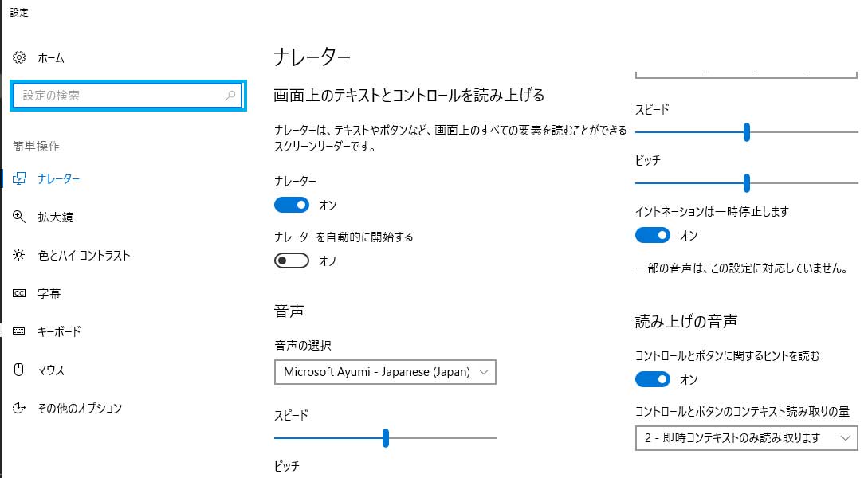Viewport: 868px width, 478px height.
Task: Click the Narrator sidebar icon
Action: 20,179
